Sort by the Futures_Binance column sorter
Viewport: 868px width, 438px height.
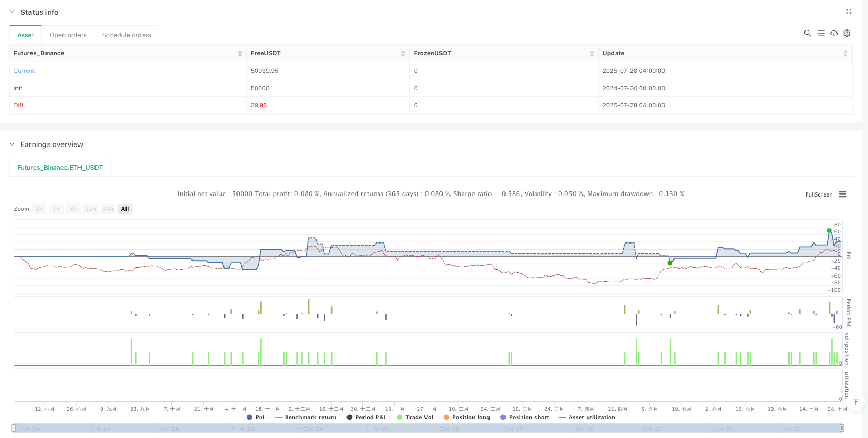click(x=240, y=53)
